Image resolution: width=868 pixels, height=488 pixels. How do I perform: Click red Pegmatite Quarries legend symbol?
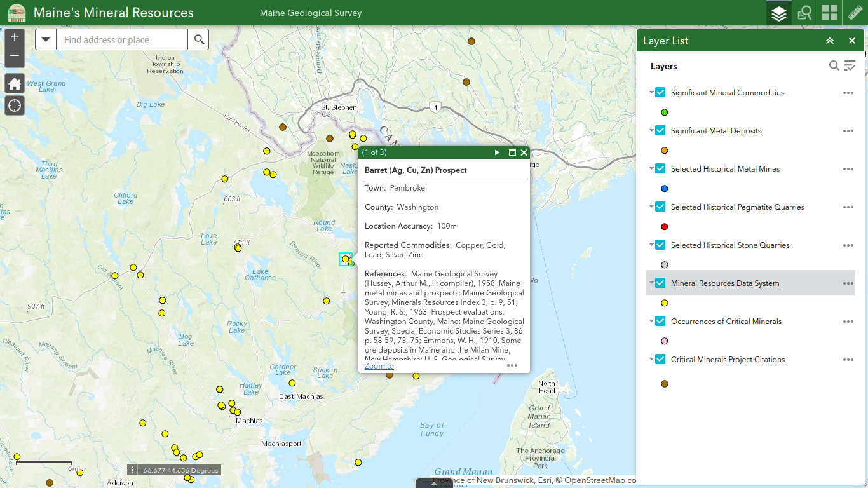665,227
